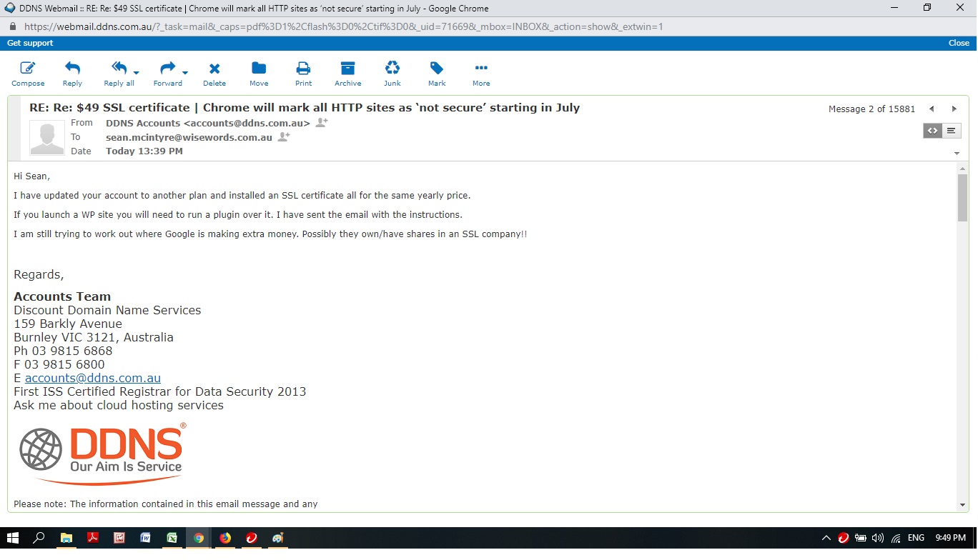Open Word from taskbar
The width and height of the screenshot is (978, 560).
pyautogui.click(x=145, y=538)
